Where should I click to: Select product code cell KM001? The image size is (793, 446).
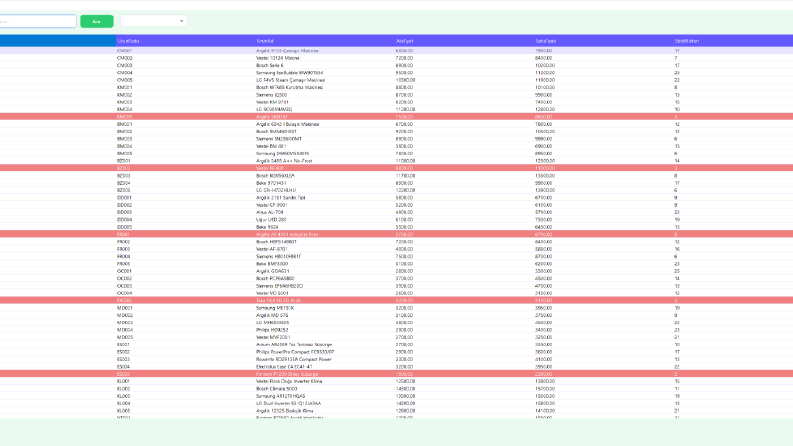124,87
